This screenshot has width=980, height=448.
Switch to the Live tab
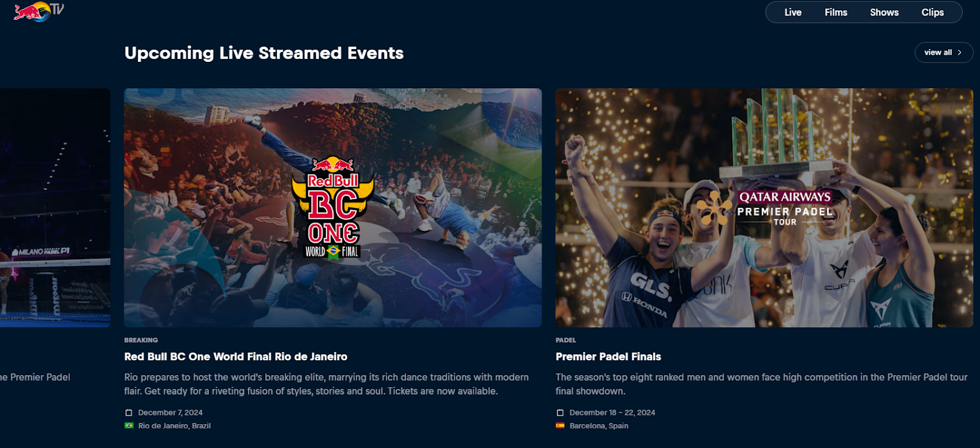tap(793, 12)
